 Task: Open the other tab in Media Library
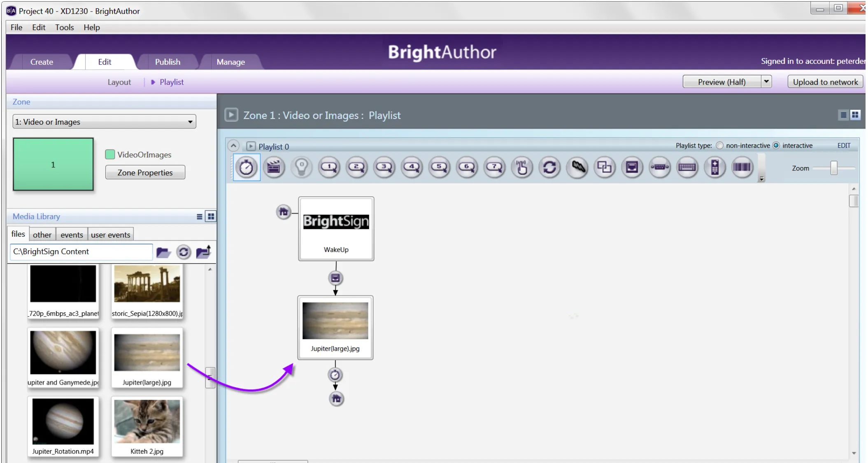pos(42,235)
